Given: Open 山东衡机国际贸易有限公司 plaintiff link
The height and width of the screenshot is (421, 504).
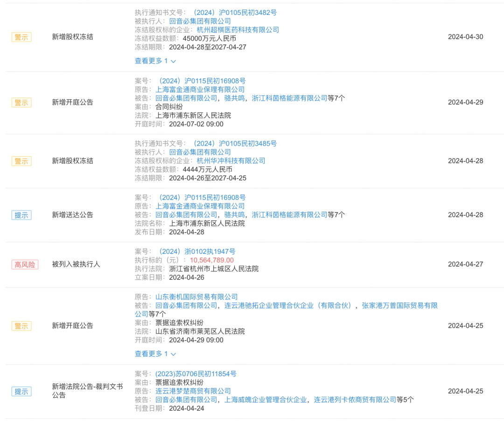Looking at the screenshot, I should 196,297.
